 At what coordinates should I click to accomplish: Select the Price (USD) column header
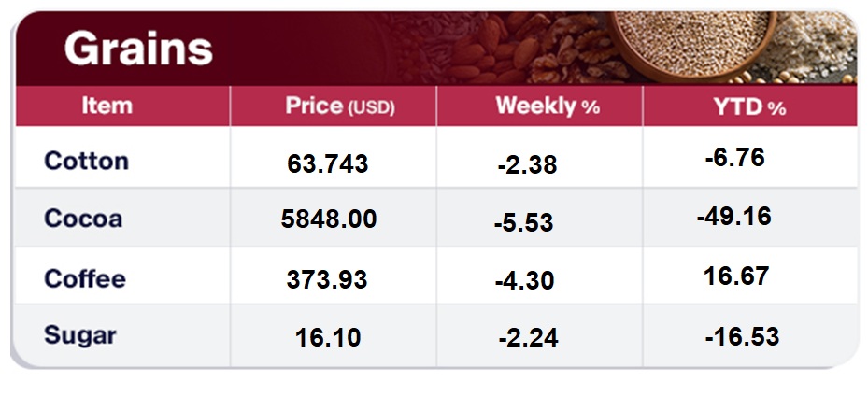[340, 106]
